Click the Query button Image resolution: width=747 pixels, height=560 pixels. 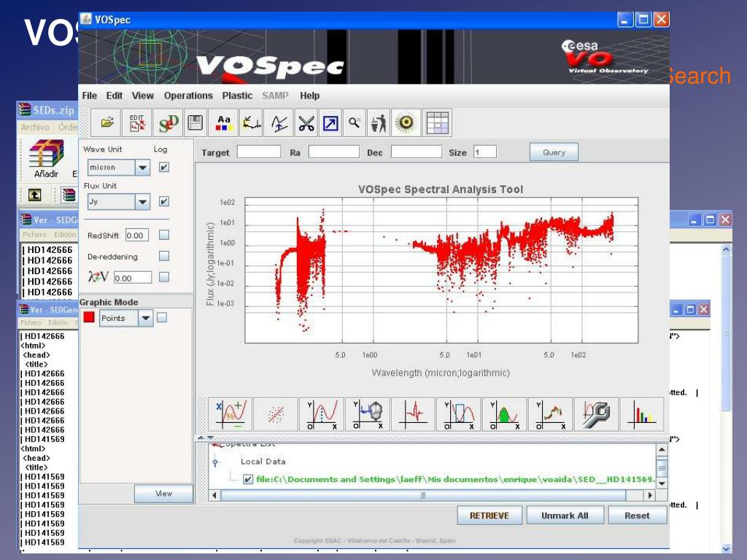coord(554,152)
